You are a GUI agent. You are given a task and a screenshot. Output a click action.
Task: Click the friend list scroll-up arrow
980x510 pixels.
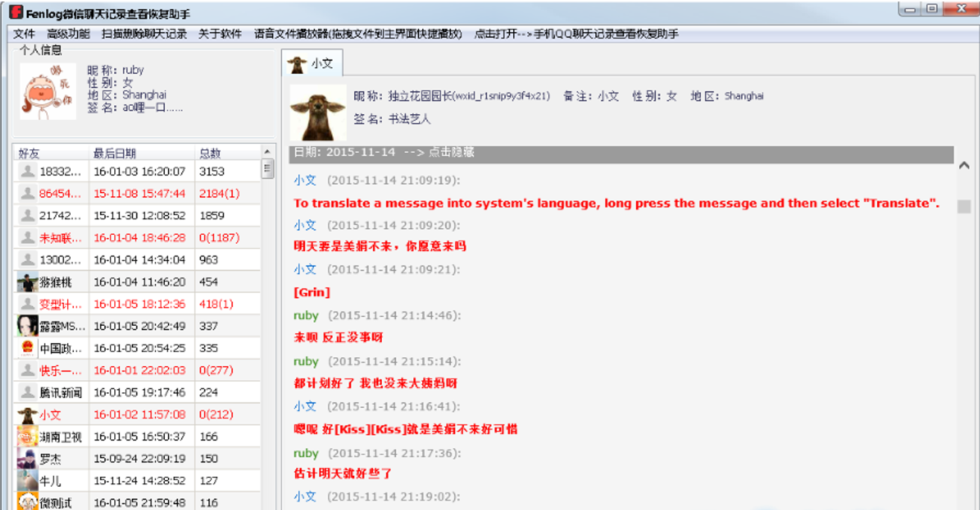tap(268, 152)
